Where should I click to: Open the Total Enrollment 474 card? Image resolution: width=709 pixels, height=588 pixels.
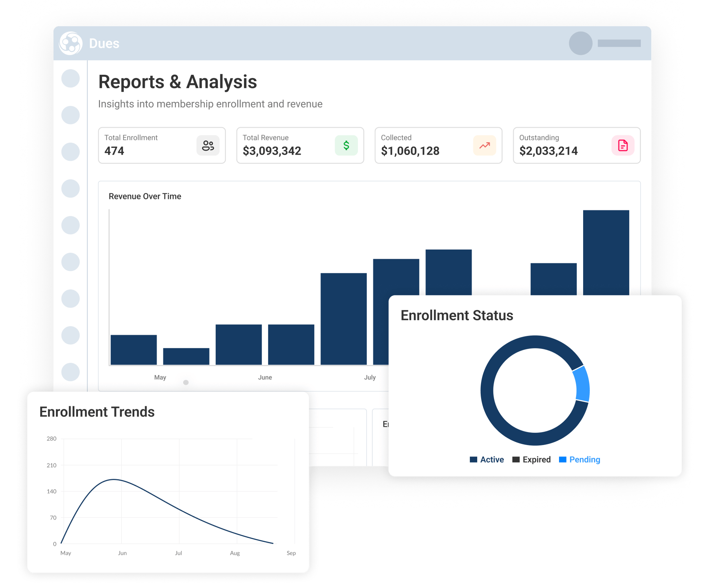162,145
